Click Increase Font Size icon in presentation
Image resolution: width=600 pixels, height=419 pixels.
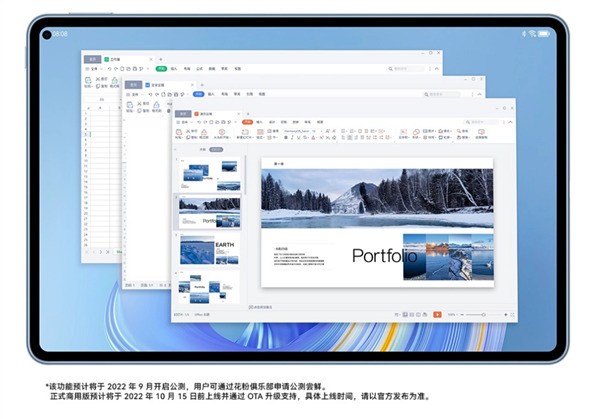[328, 131]
